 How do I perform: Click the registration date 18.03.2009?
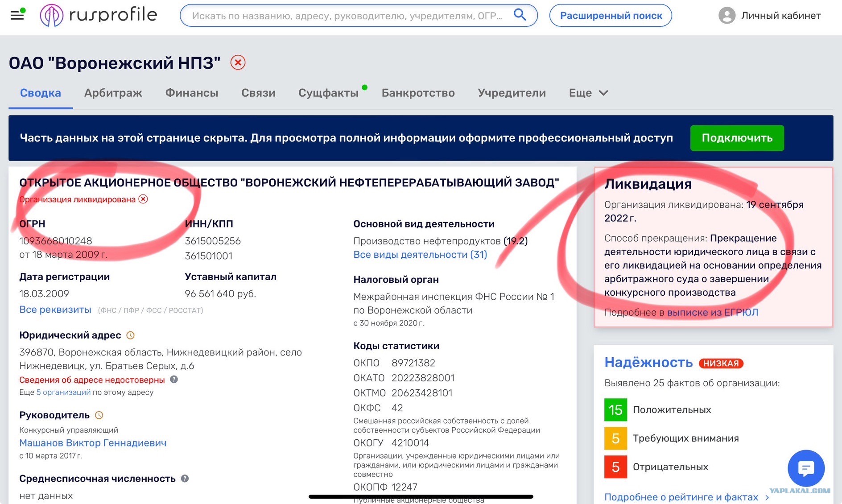(x=44, y=294)
